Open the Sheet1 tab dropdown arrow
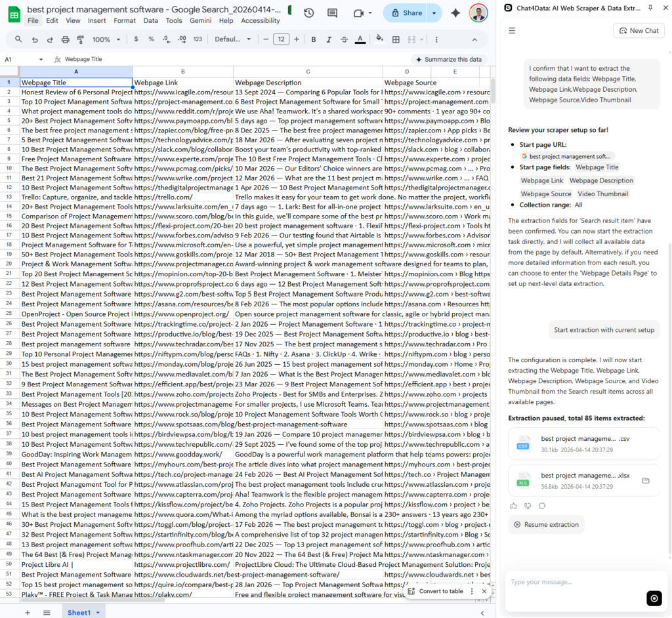 click(x=98, y=613)
